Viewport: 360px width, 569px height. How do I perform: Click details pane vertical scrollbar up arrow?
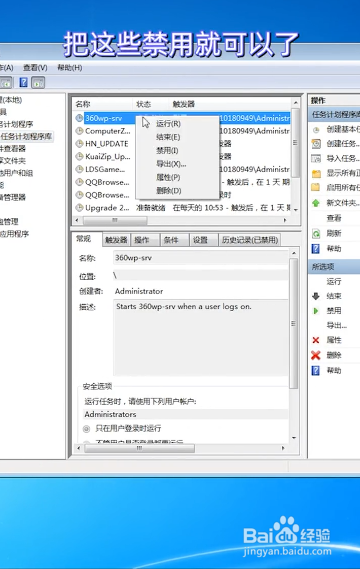click(x=294, y=253)
